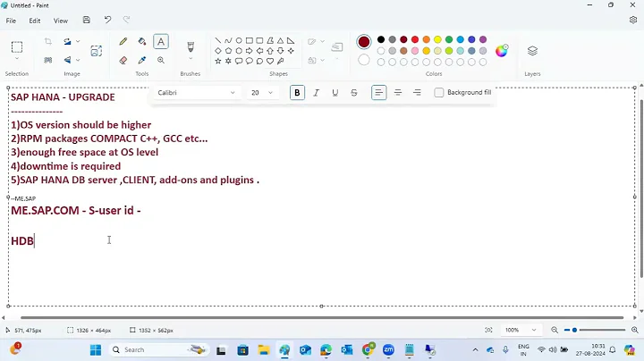Open the font size 20 dropdown
The width and height of the screenshot is (644, 361).
[x=262, y=93]
